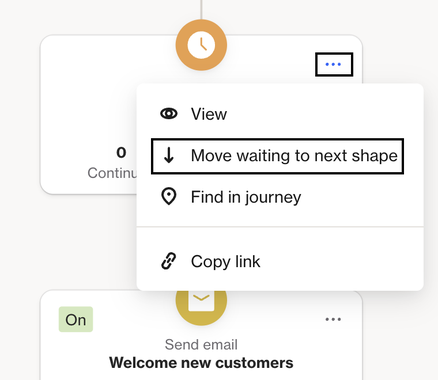Click the location pin icon

[169, 197]
